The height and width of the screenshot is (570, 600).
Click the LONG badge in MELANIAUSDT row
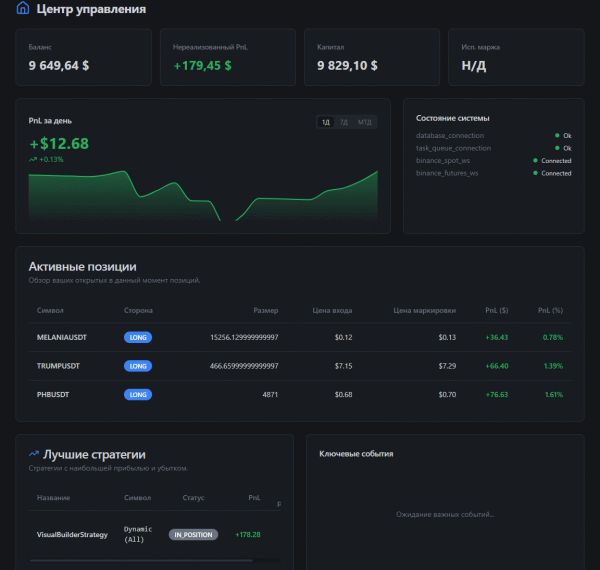pyautogui.click(x=138, y=337)
